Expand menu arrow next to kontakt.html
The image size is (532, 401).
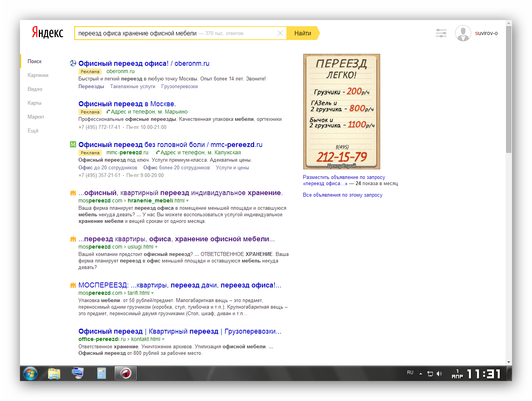163,339
